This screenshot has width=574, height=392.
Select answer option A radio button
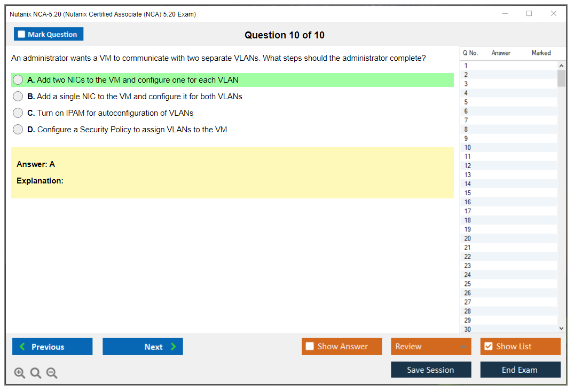pyautogui.click(x=18, y=80)
